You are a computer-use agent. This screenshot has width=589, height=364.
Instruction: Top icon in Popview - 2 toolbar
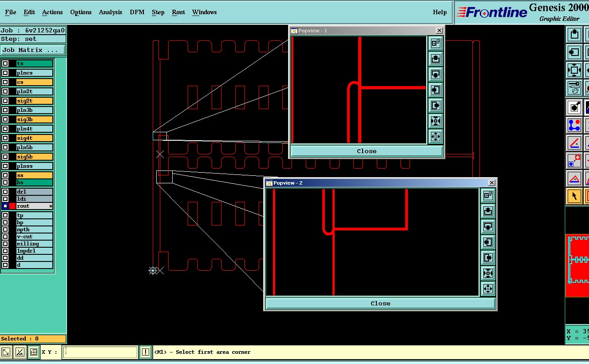tap(488, 195)
